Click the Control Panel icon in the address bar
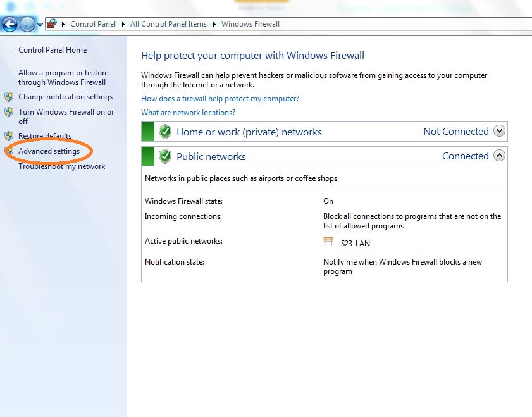This screenshot has width=532, height=417. coord(52,23)
